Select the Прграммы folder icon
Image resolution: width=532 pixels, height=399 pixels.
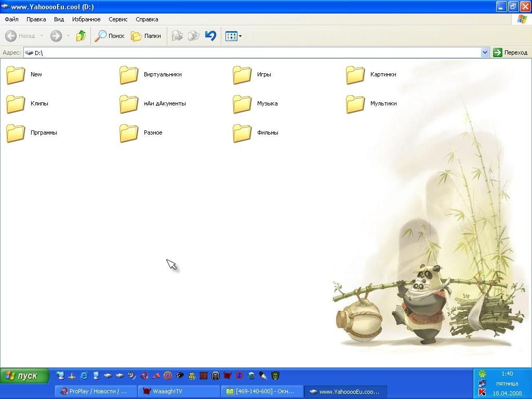pyautogui.click(x=16, y=133)
